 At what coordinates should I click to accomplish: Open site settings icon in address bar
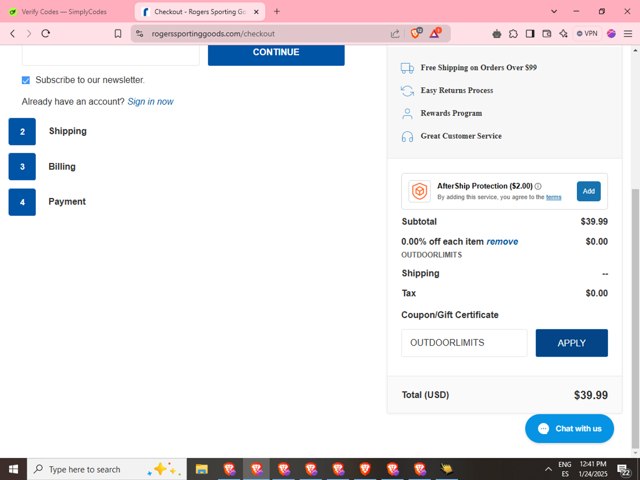pyautogui.click(x=140, y=33)
